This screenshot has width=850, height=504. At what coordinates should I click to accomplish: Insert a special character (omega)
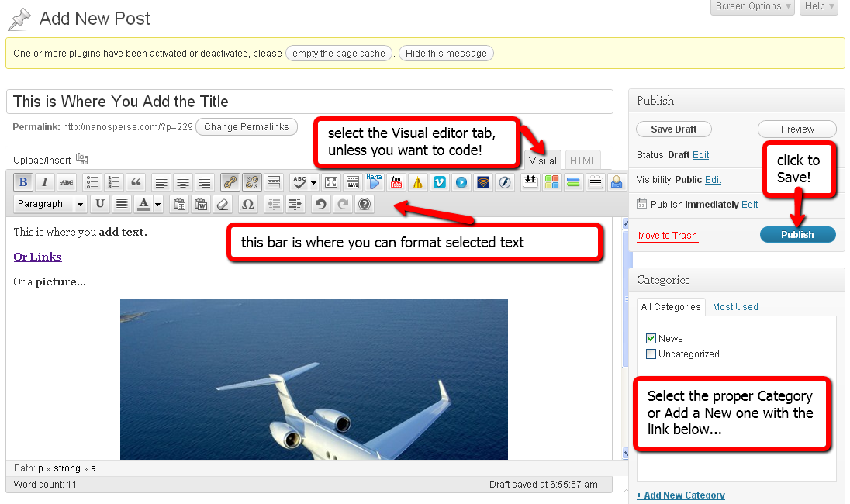click(247, 204)
